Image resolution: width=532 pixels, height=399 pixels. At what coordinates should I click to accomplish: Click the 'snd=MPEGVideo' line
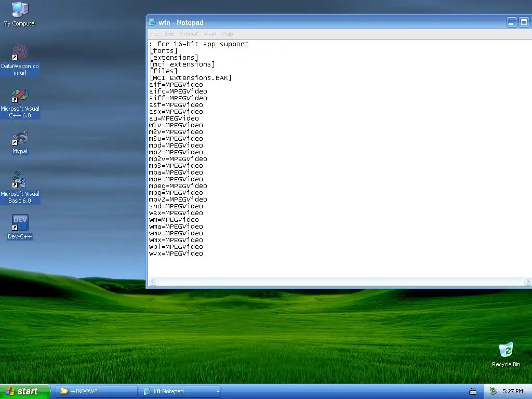[176, 207]
